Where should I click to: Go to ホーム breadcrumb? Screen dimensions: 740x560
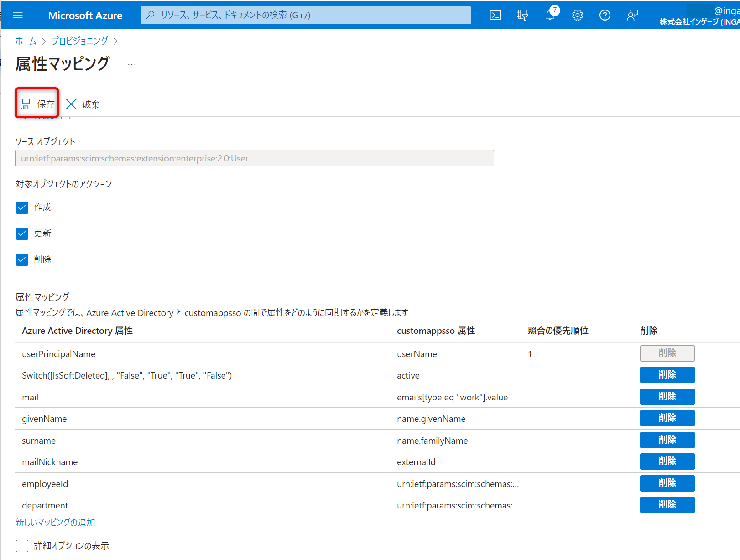(x=26, y=41)
